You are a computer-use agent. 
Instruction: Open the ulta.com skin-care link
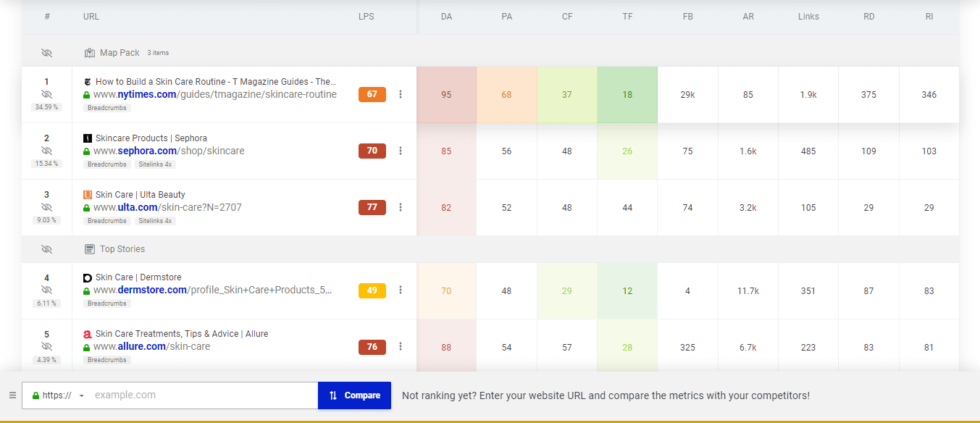[x=167, y=208]
